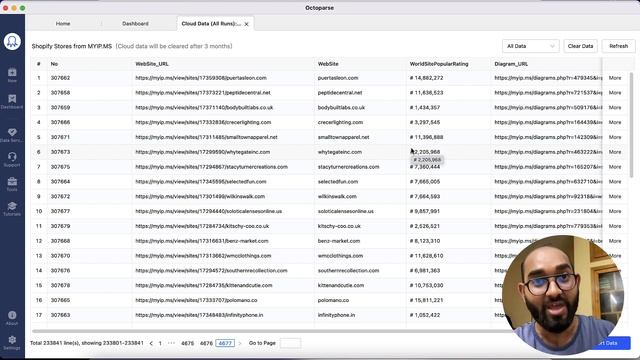
Task: Select southernrecollection.com website cell
Action: click(x=348, y=271)
